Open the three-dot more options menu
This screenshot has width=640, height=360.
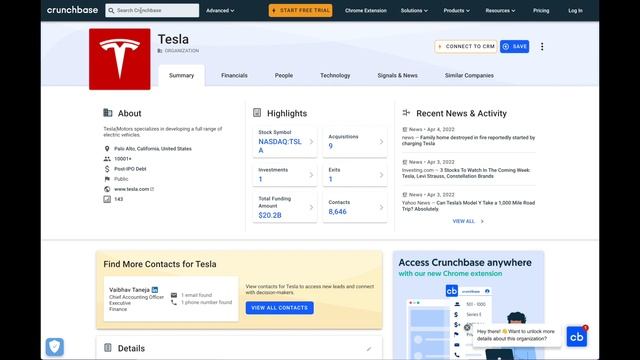click(x=542, y=47)
